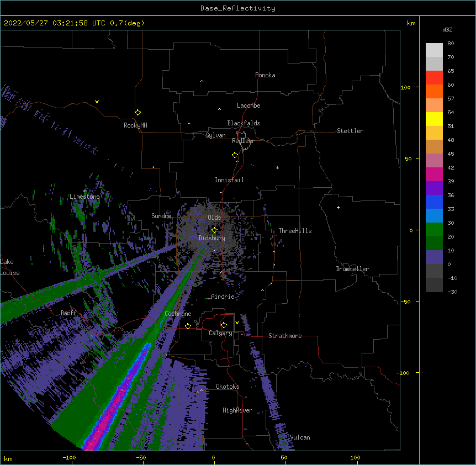This screenshot has height=465, width=476.
Task: Click the Stettler city label
Action: (350, 131)
